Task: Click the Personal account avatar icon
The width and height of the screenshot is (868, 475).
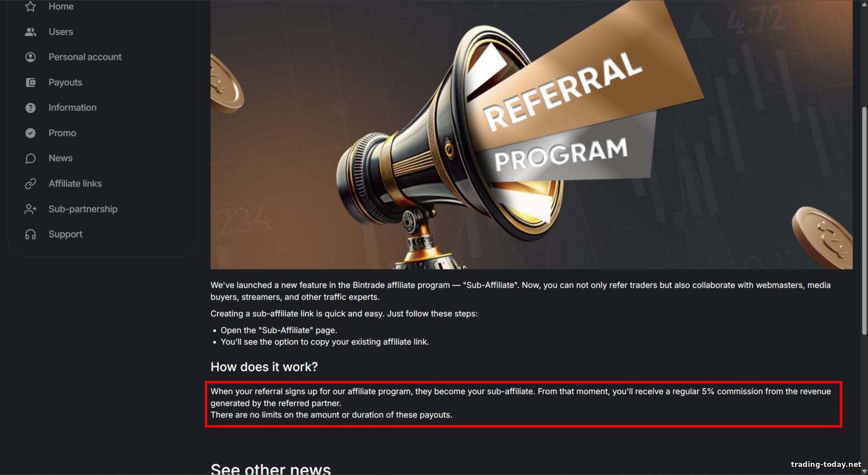Action: click(31, 57)
